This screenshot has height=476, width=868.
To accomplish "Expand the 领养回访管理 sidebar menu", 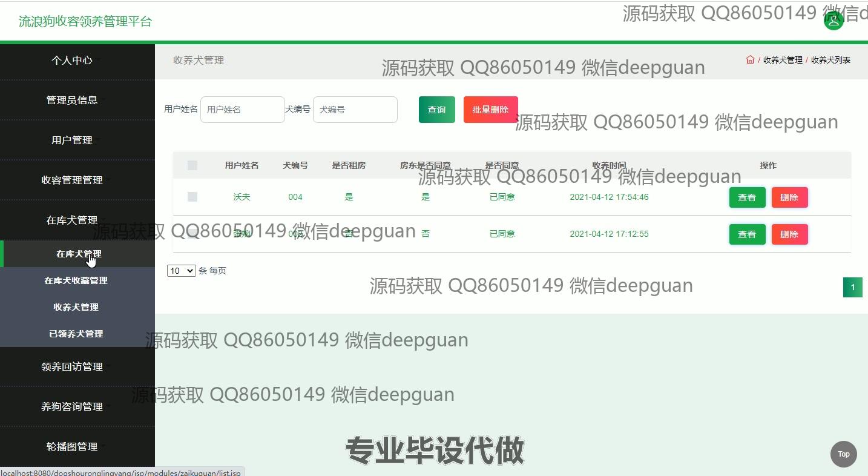I will (72, 366).
